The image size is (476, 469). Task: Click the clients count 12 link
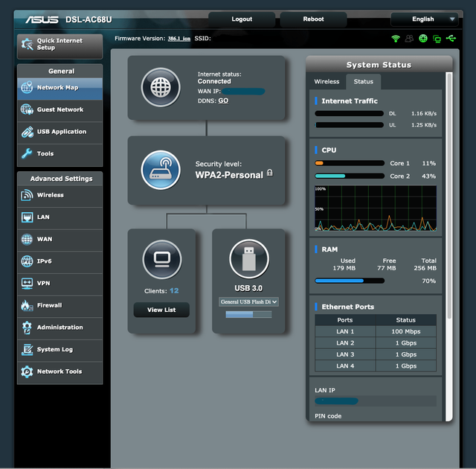[174, 290]
